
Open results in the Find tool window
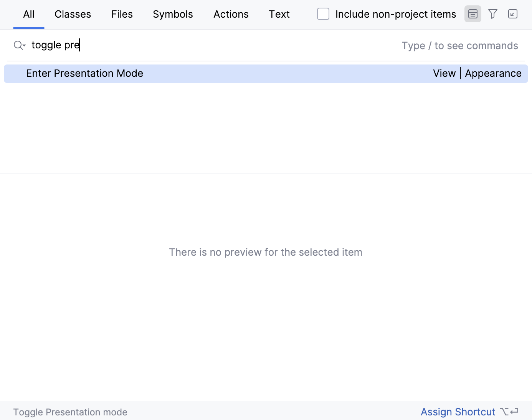(x=513, y=14)
